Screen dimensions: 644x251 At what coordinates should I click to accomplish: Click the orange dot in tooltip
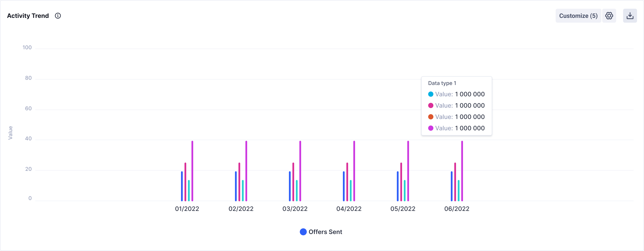tap(431, 117)
